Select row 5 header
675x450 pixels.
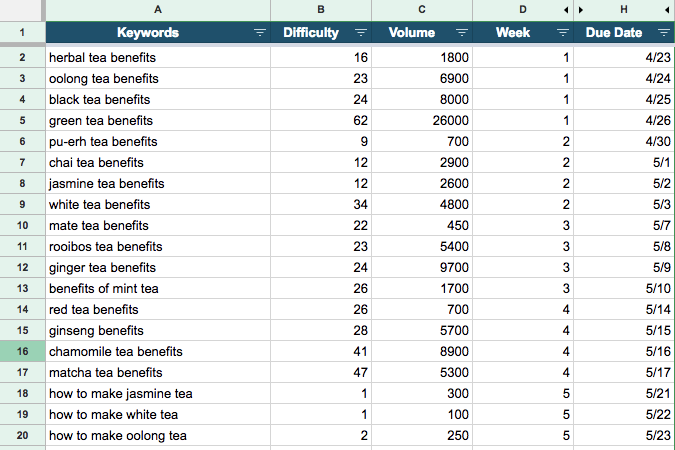[x=22, y=121]
